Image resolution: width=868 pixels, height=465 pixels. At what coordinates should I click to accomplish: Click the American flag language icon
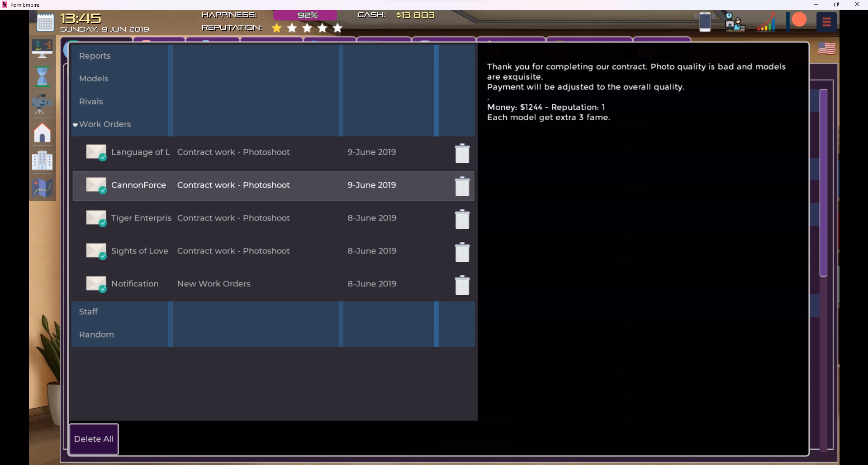tap(826, 48)
